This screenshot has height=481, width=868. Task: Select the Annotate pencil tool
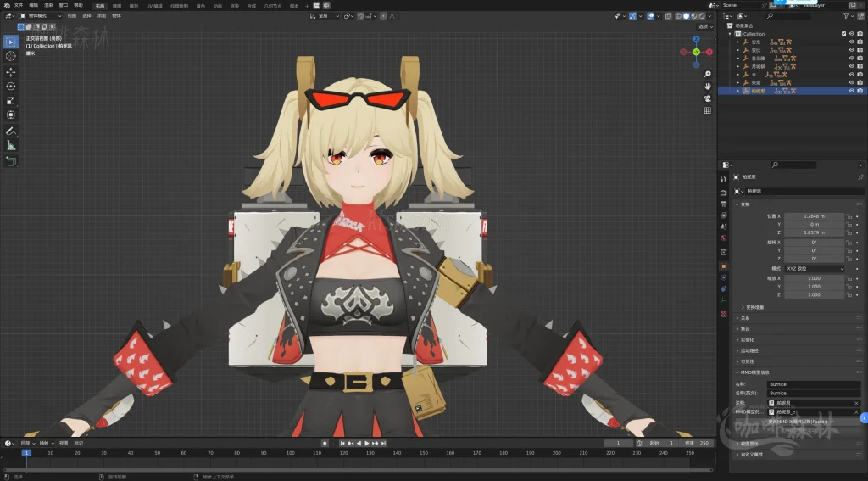pyautogui.click(x=10, y=131)
